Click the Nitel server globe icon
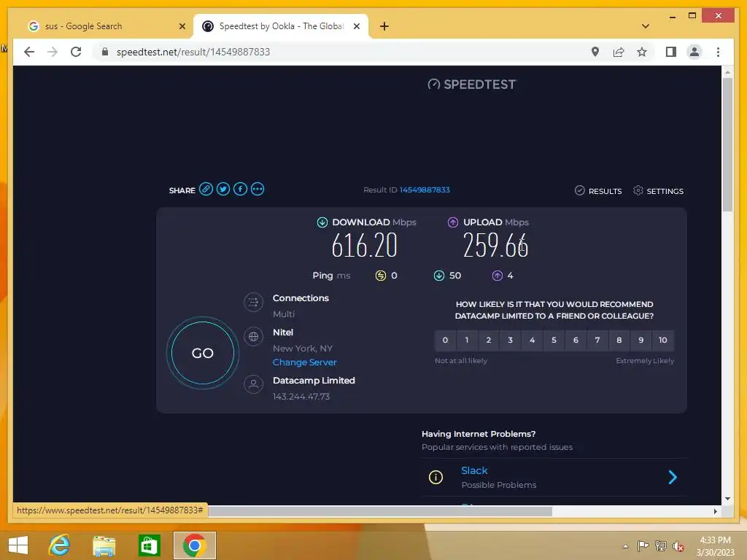747x560 pixels. pos(253,337)
